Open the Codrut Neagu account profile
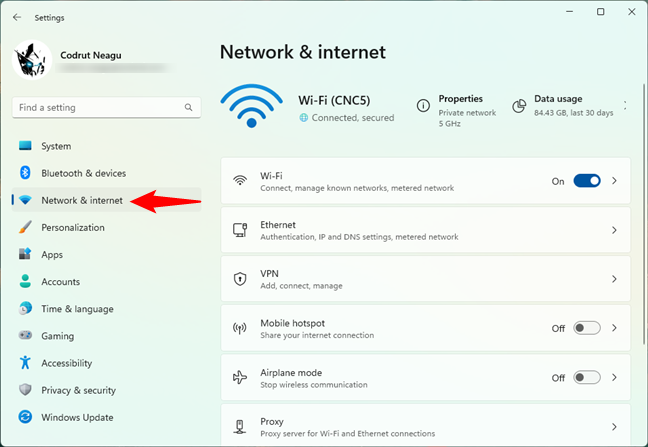 tap(90, 58)
